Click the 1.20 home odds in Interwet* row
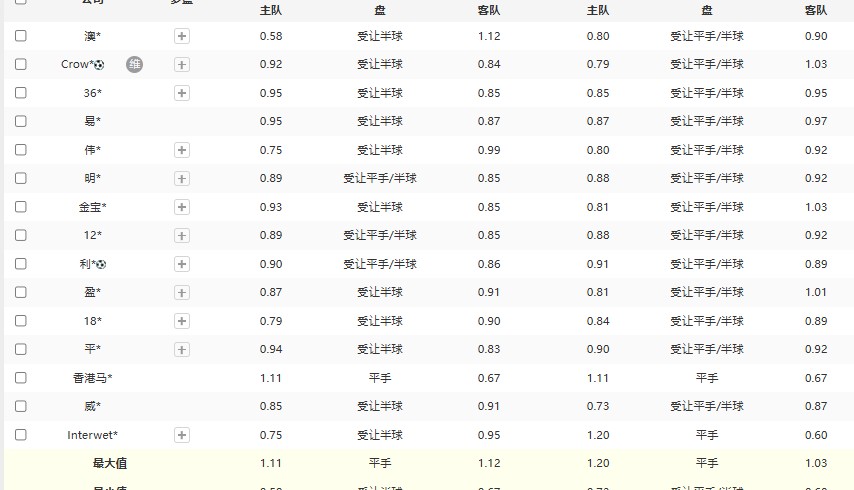This screenshot has width=854, height=490. (x=598, y=435)
